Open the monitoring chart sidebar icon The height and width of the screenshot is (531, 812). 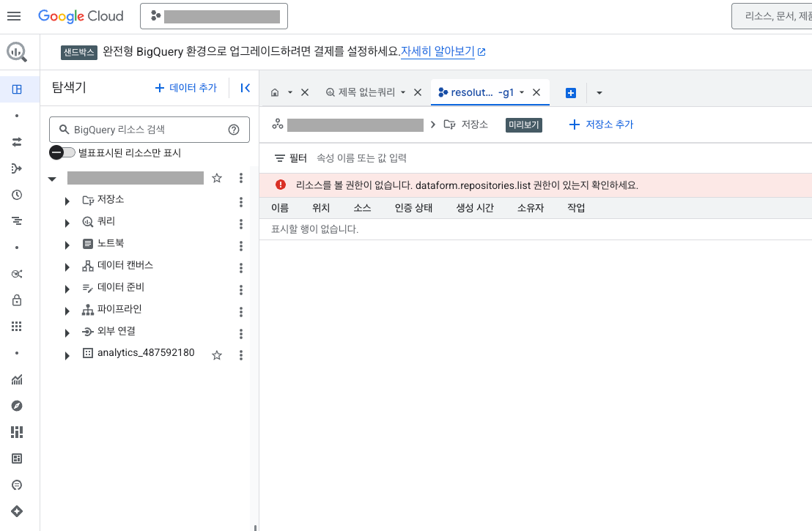[x=17, y=379]
